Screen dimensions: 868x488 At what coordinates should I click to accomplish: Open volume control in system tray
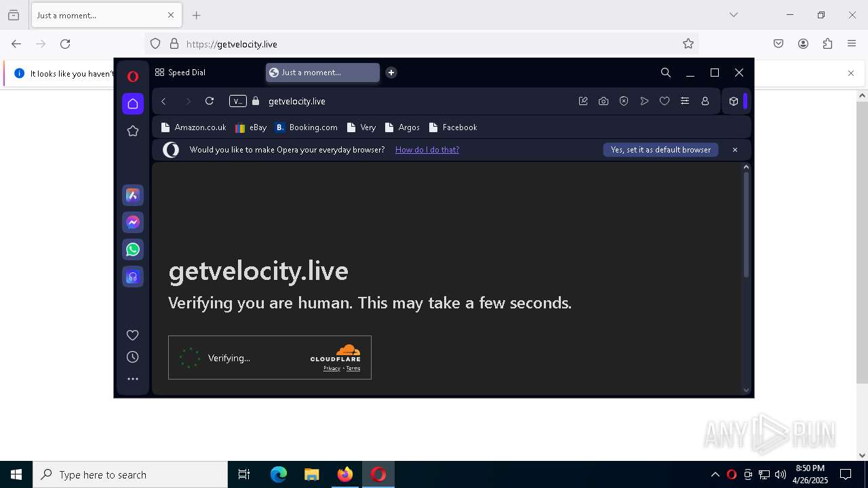[x=781, y=474]
